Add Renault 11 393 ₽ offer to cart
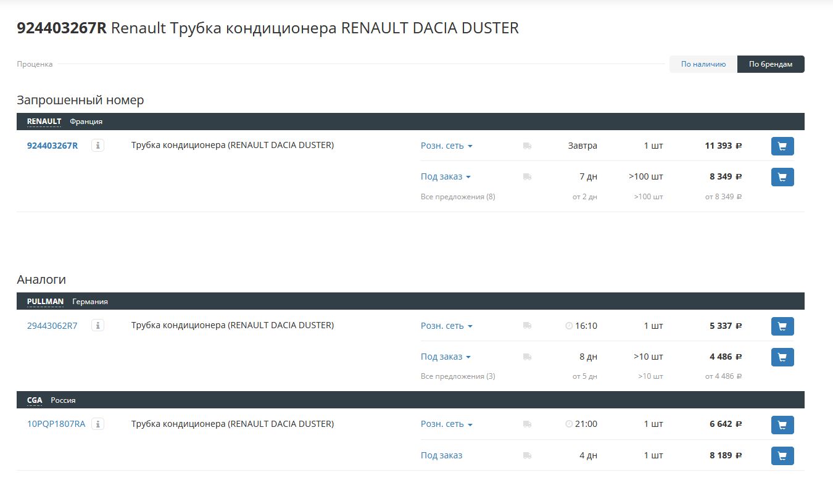This screenshot has width=833, height=504. click(x=782, y=146)
